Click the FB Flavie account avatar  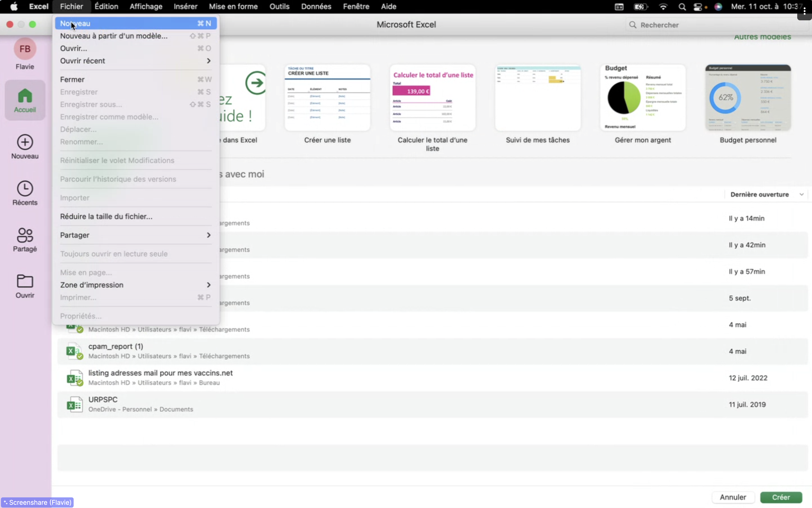pyautogui.click(x=25, y=49)
